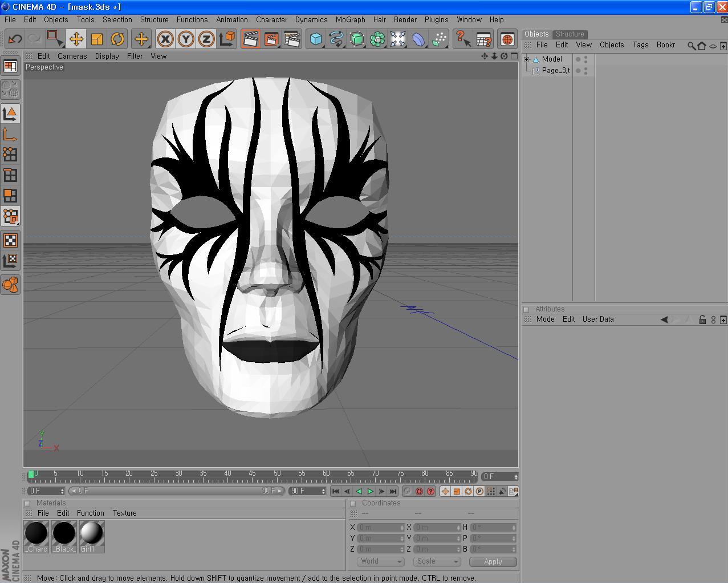Toggle the Attributes lock icon
This screenshot has height=583, width=728.
702,319
